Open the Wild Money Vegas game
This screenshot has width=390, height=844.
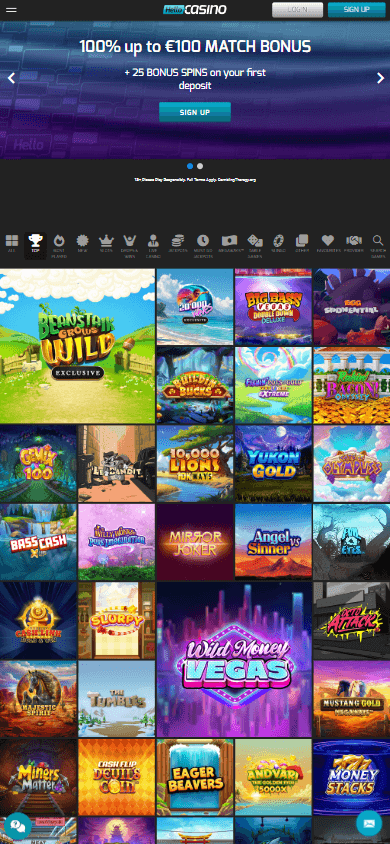[x=234, y=659]
